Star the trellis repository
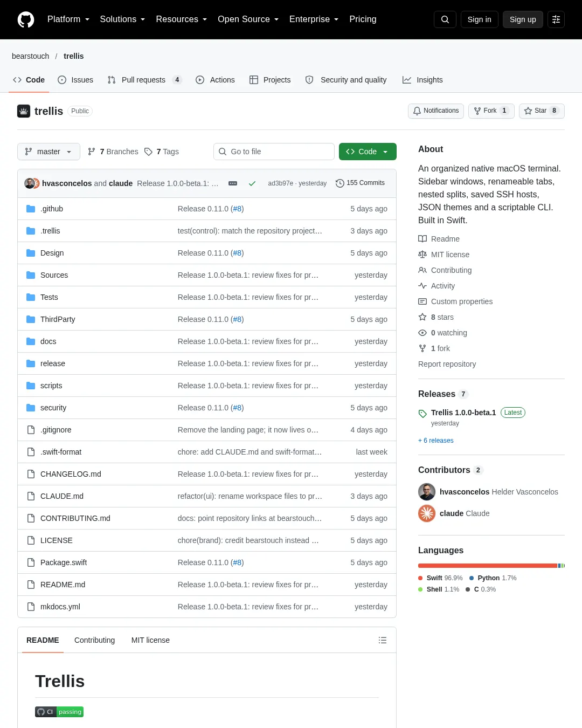The height and width of the screenshot is (728, 582). tap(542, 111)
